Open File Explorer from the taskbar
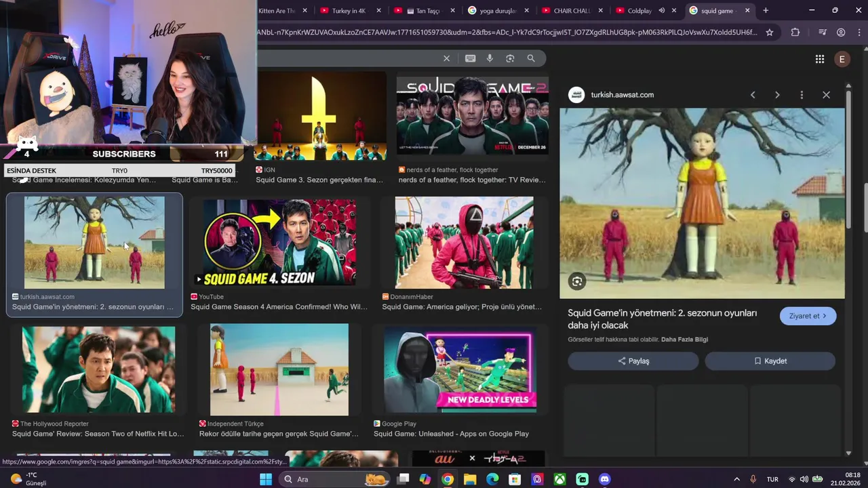This screenshot has height=488, width=868. pyautogui.click(x=470, y=479)
